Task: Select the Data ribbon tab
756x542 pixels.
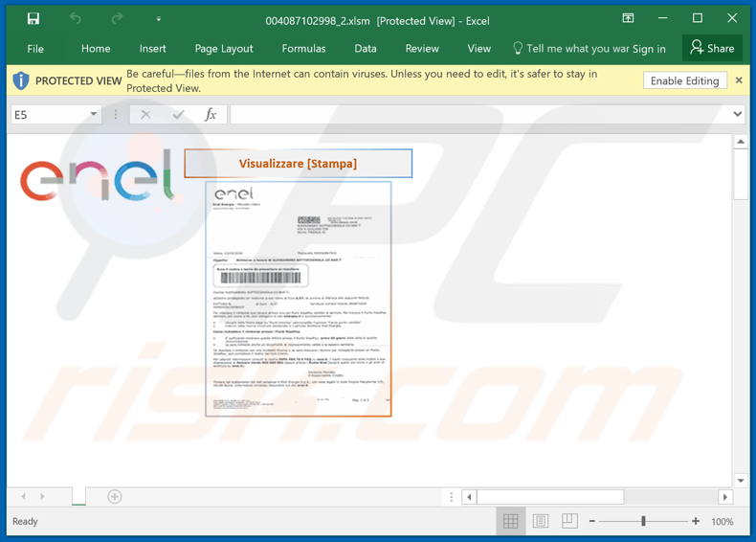Action: click(365, 49)
